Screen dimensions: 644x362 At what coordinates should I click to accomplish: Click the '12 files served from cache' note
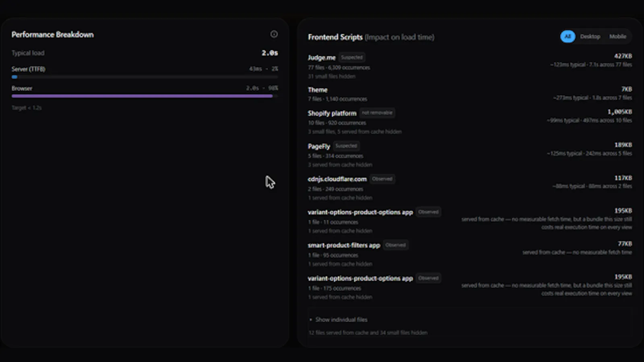[368, 333]
